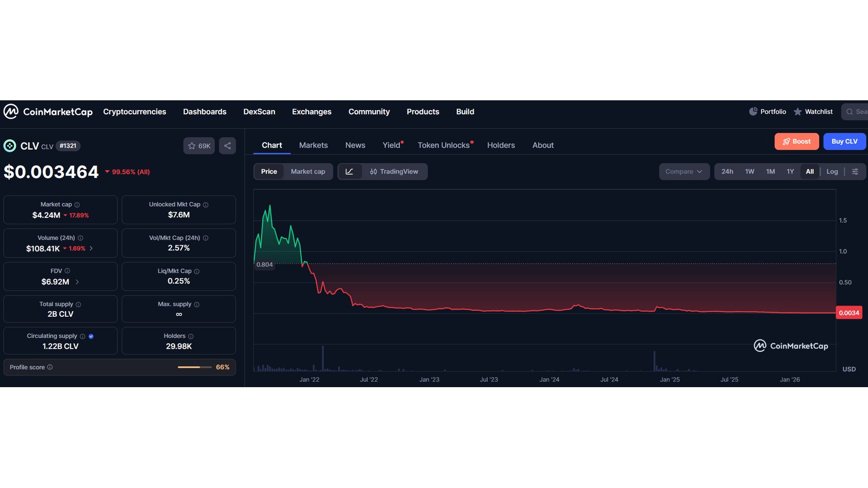
Task: Open the Portfolio pie icon link
Action: point(768,112)
